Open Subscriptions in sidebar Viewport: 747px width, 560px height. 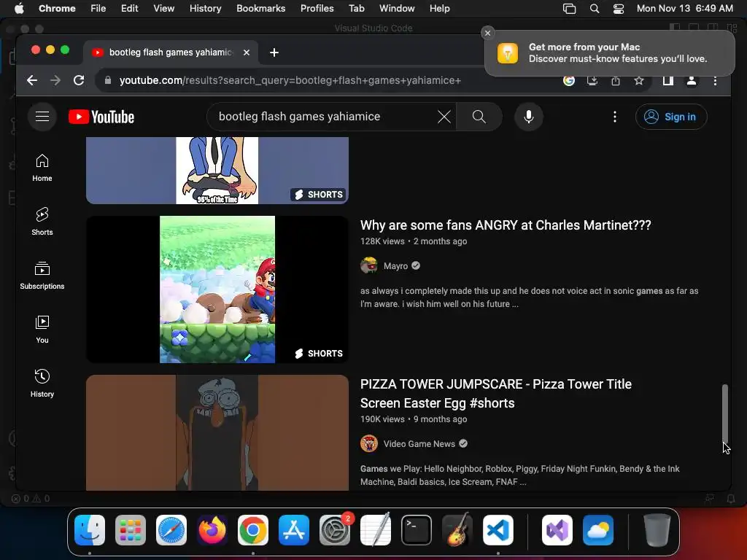pyautogui.click(x=42, y=275)
